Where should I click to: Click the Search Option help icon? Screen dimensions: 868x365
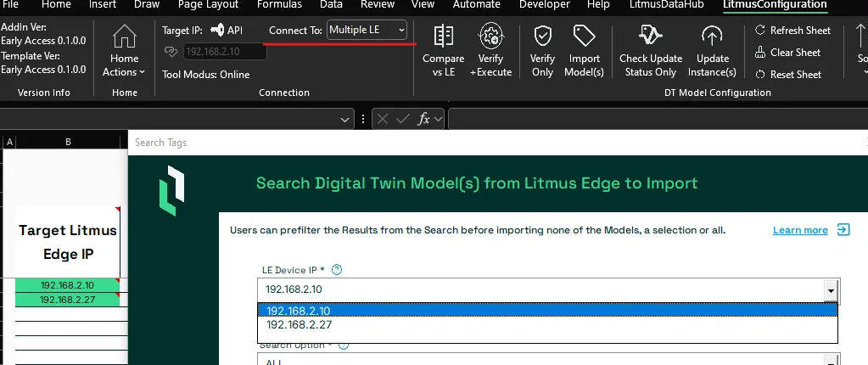click(x=344, y=345)
